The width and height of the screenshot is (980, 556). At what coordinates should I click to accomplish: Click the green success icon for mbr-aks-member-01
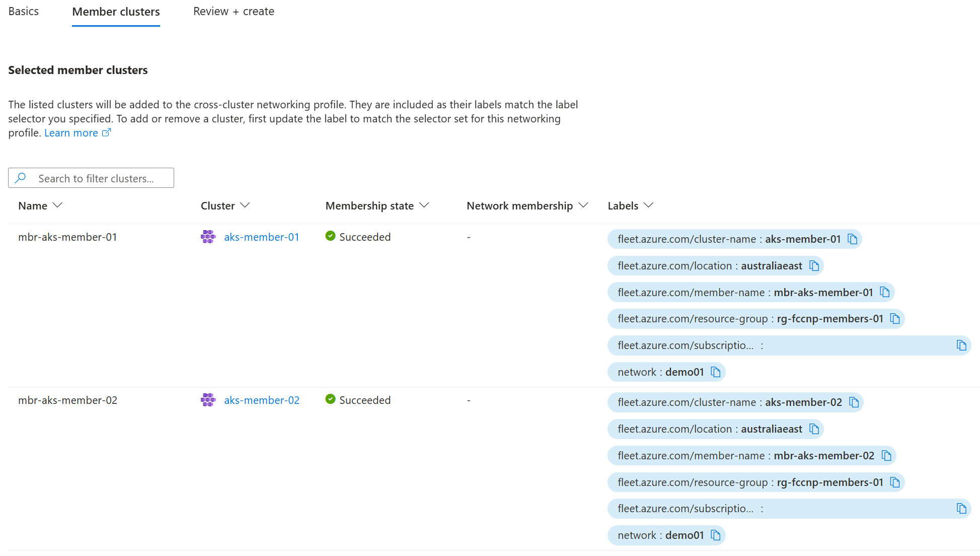330,236
